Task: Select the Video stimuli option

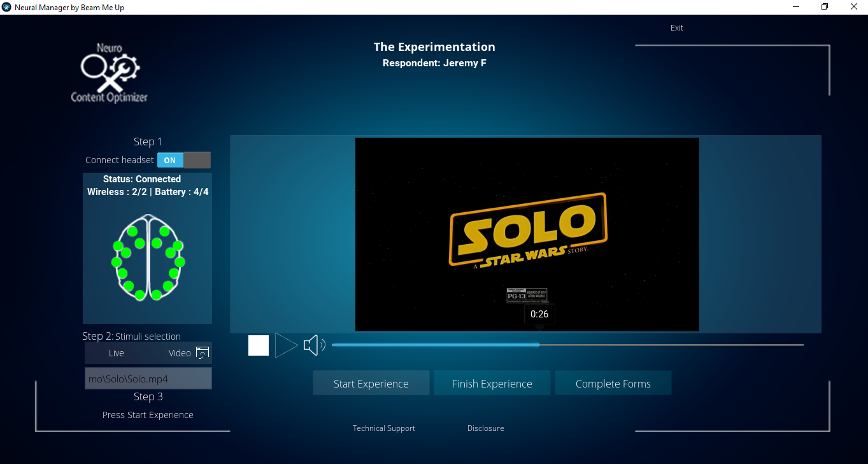Action: [180, 353]
